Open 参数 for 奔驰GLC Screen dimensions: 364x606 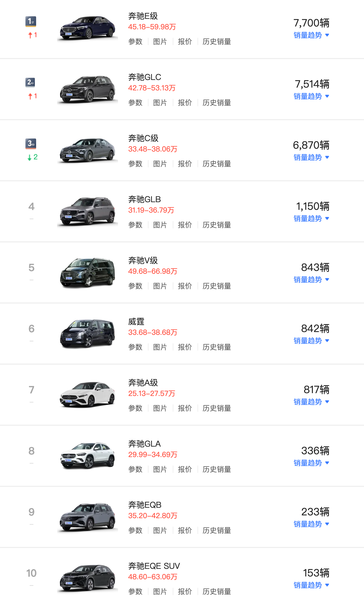[135, 103]
